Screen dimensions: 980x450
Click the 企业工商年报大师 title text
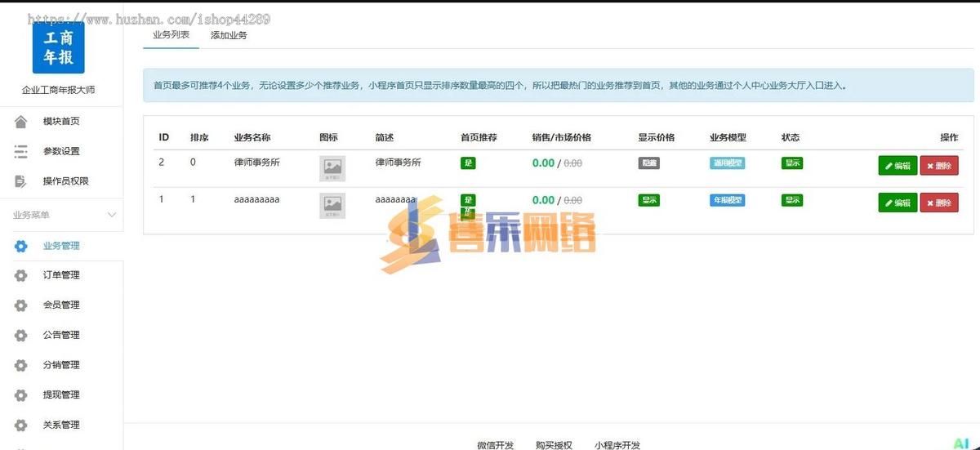click(58, 90)
